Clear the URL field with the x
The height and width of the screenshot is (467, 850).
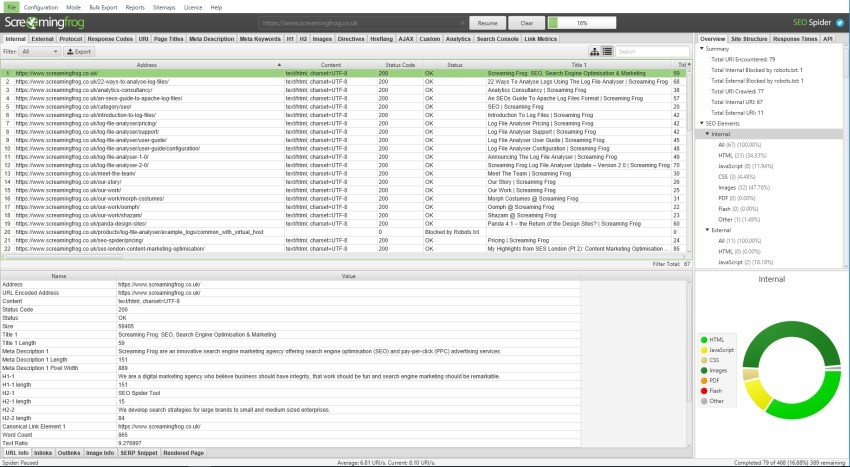pyautogui.click(x=462, y=23)
